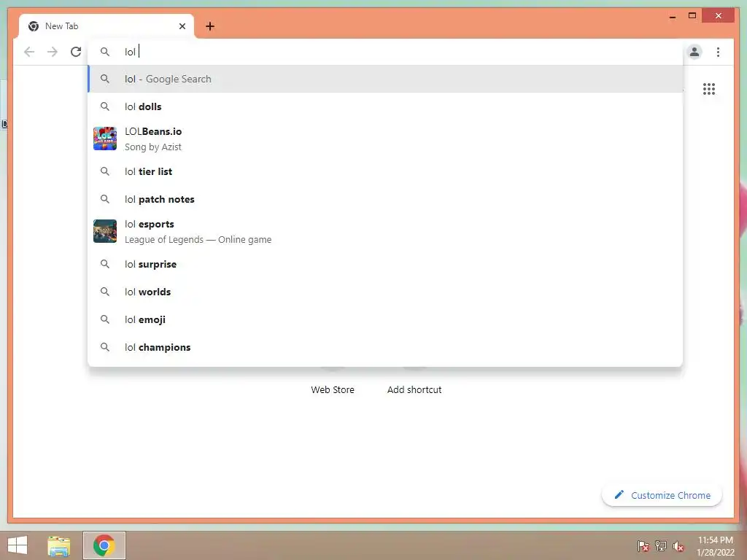Click the magnifier icon beside lol patch notes
Viewport: 747px width, 560px height.
click(105, 199)
